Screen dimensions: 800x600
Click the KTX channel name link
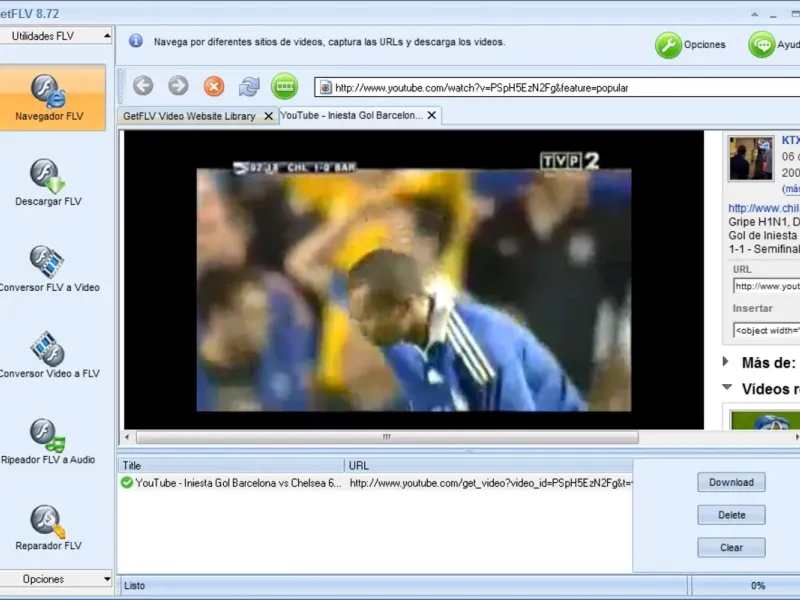(791, 140)
